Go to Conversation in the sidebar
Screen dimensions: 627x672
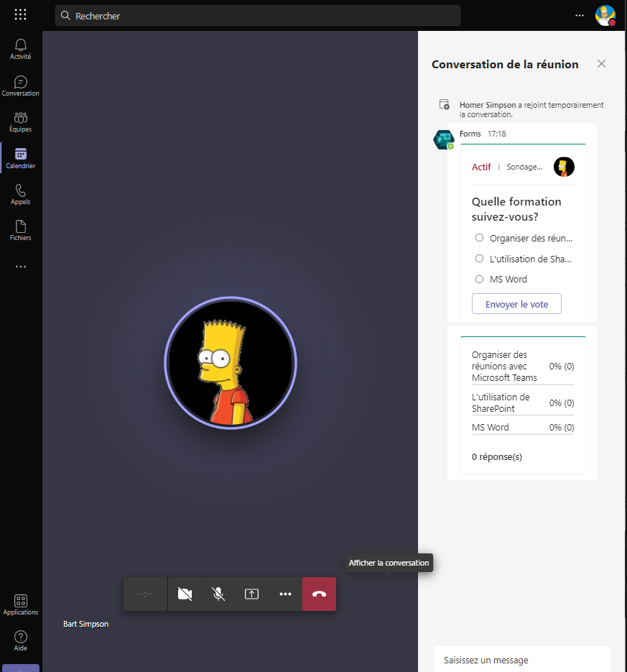pyautogui.click(x=21, y=86)
